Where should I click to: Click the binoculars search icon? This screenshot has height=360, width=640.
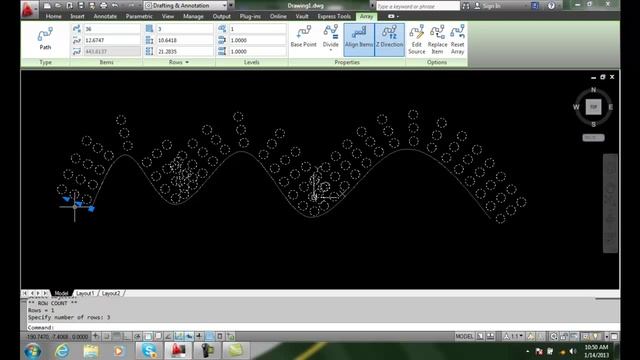pos(466,6)
